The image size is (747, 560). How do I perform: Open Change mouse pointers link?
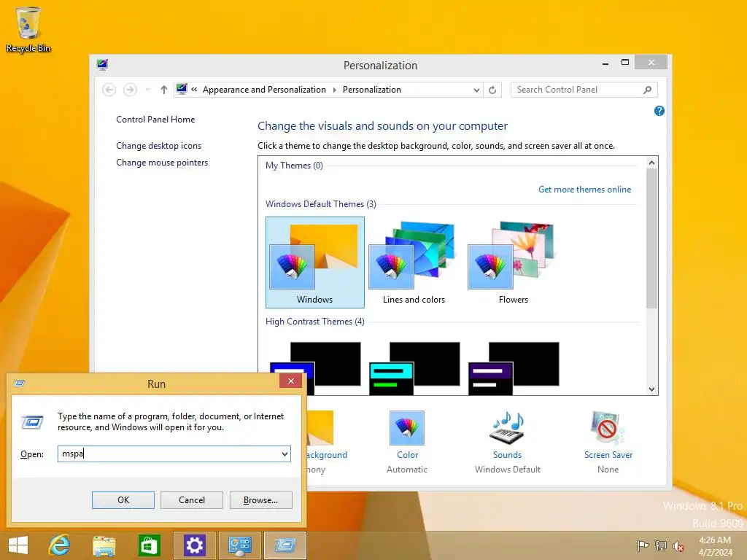tap(162, 163)
